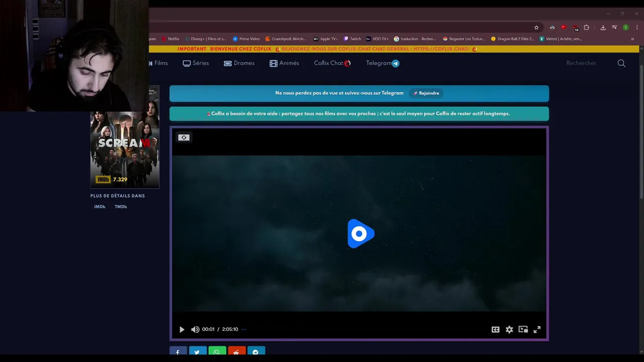Open the Dragon Ball Z Film bookmark
The width and height of the screenshot is (644, 362).
coord(512,39)
